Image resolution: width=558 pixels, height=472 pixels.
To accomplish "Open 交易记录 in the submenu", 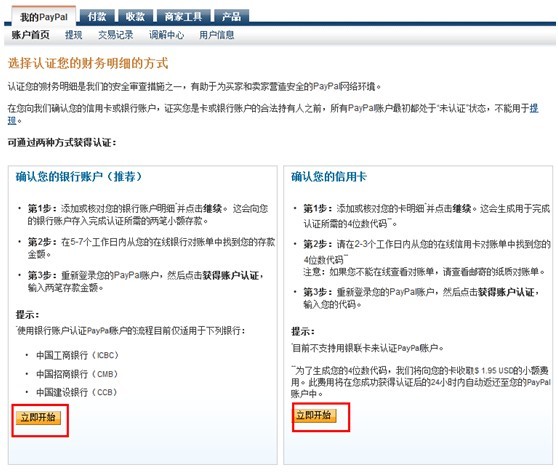I will (x=116, y=35).
